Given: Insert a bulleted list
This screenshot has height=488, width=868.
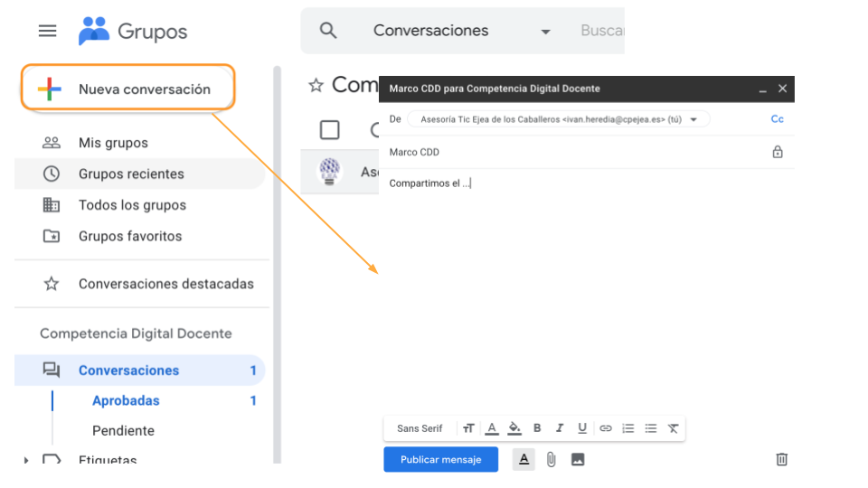Looking at the screenshot, I should (x=650, y=428).
